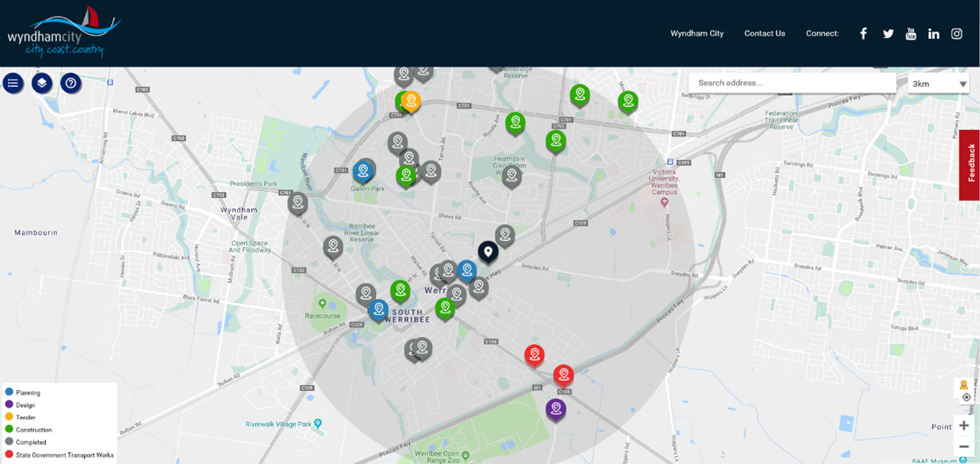Image resolution: width=980 pixels, height=464 pixels.
Task: Open Wyndham City's LinkedIn page
Action: coord(933,34)
